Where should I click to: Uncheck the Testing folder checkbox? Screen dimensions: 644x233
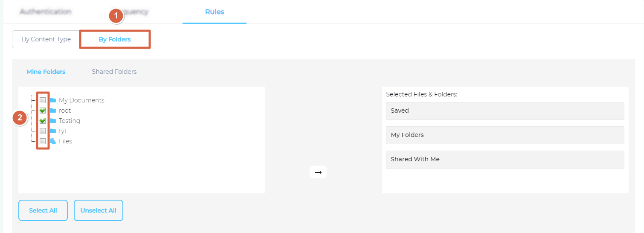(43, 121)
